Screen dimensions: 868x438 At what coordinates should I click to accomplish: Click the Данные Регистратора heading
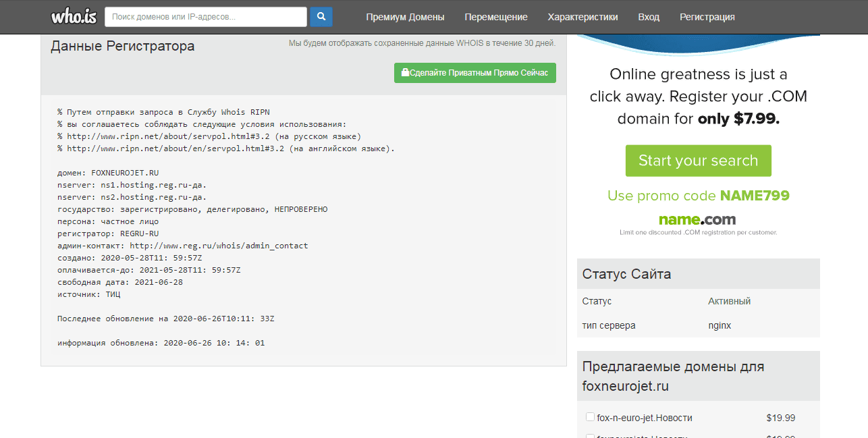pos(122,46)
